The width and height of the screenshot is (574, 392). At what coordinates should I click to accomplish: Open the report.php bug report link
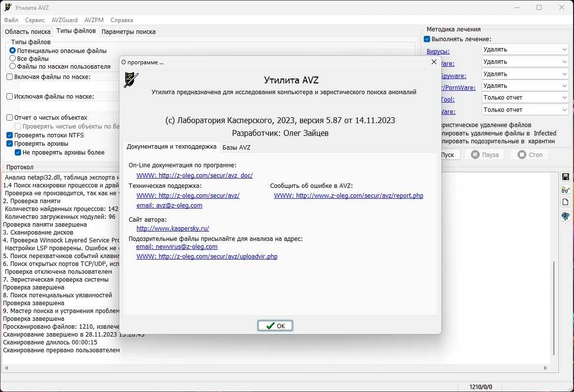(x=349, y=195)
